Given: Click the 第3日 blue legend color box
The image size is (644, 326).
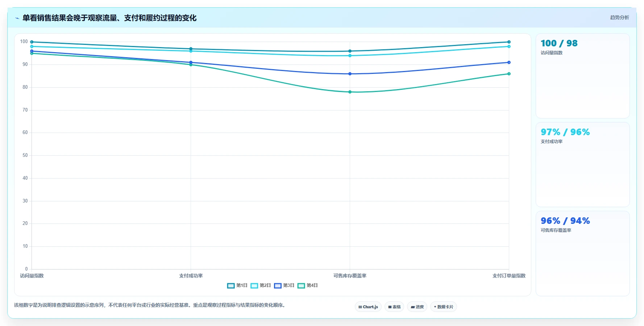Looking at the screenshot, I should coord(278,285).
